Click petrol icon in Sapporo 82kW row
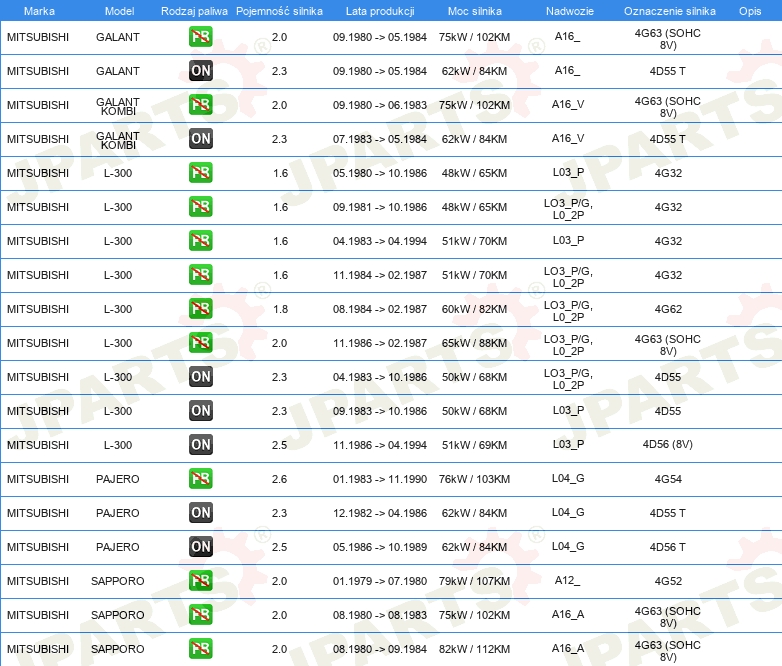Image resolution: width=782 pixels, height=666 pixels. [200, 648]
